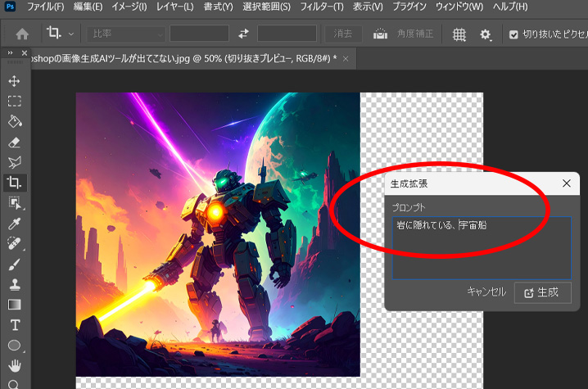
Task: Select the Ellipse shape tool
Action: (14, 345)
